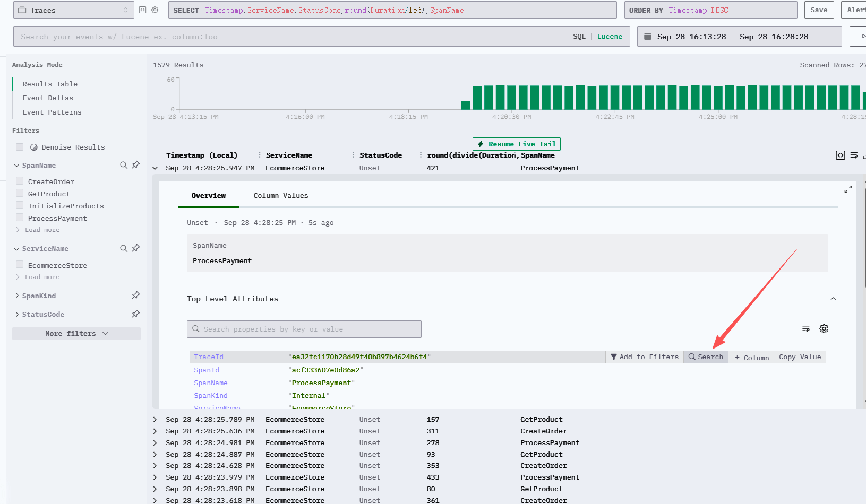Click settings gear next to Traces source
The image size is (866, 504).
155,10
